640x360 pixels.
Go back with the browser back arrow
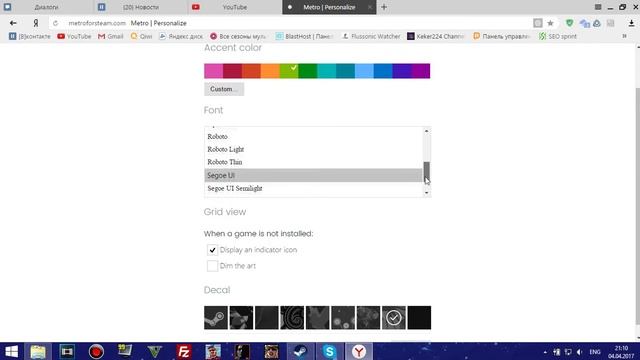tap(13, 23)
